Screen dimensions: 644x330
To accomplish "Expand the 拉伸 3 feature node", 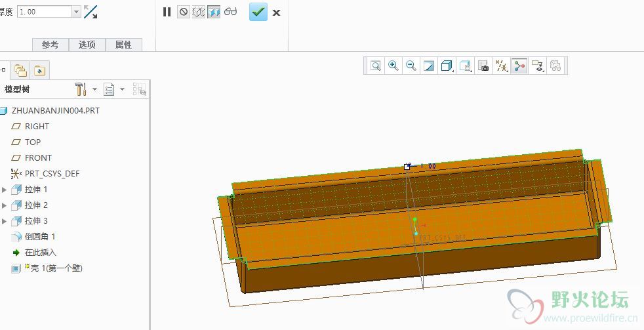I will (4, 221).
